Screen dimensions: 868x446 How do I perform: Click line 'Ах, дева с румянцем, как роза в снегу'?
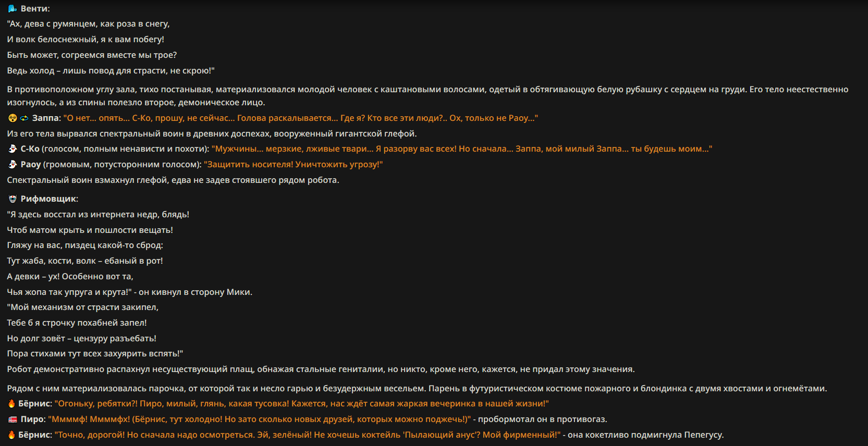pyautogui.click(x=89, y=24)
